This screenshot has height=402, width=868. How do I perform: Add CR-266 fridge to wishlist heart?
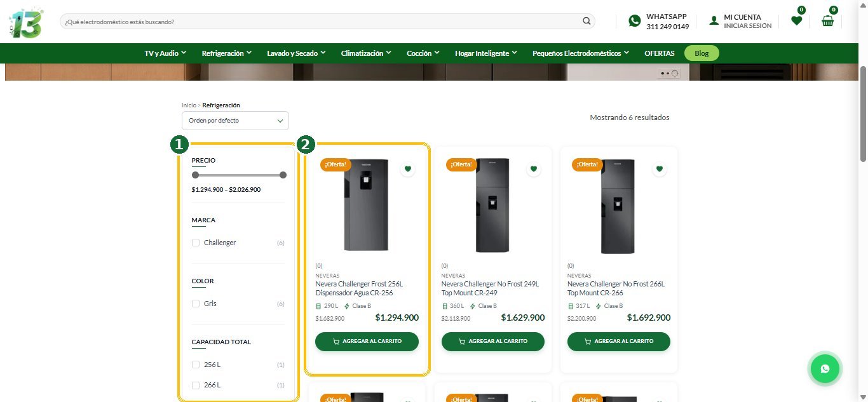point(660,169)
